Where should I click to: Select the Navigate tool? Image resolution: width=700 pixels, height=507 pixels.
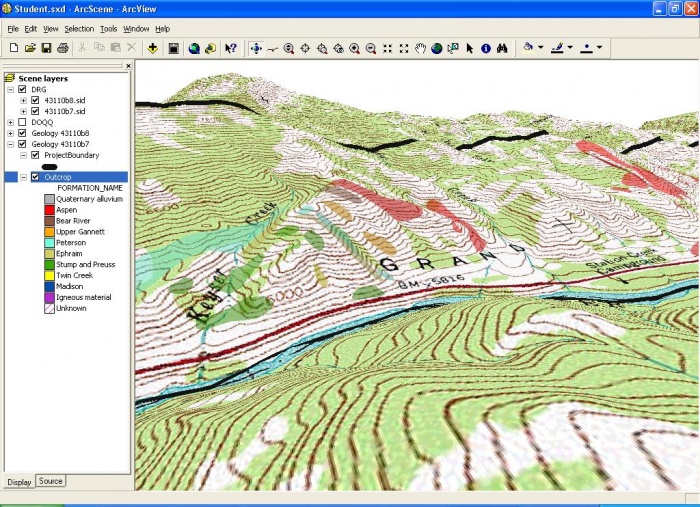[x=255, y=48]
